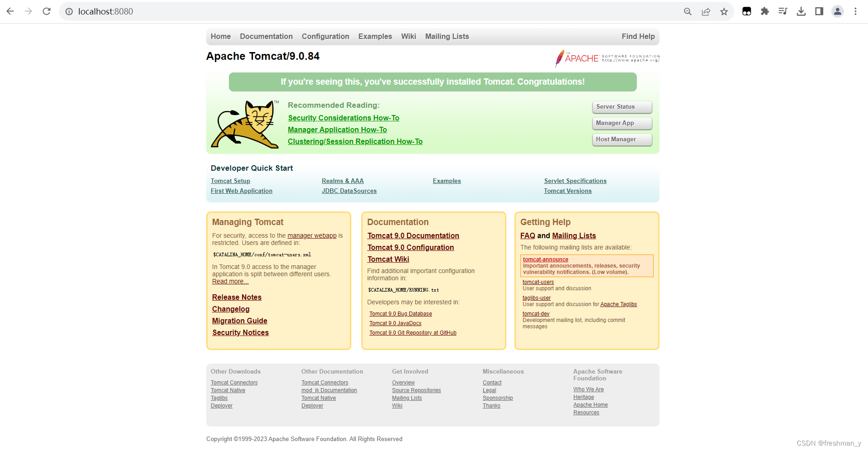Open Realms & AAA link

(343, 181)
